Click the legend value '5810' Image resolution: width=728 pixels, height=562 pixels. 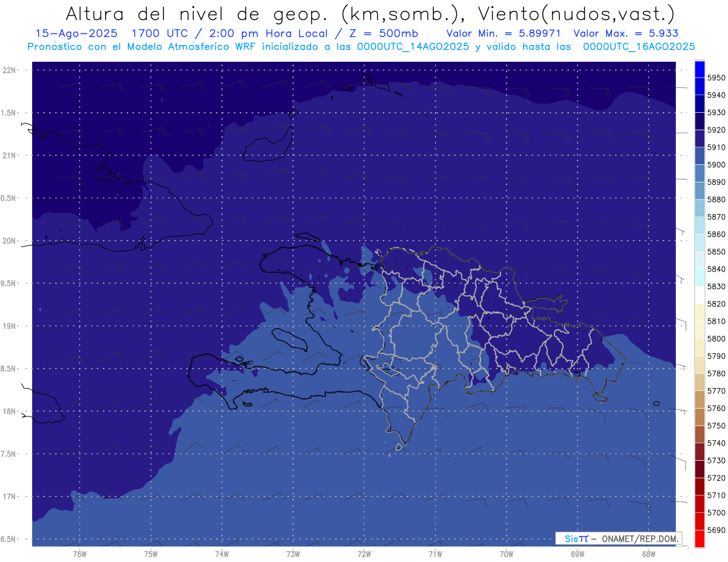point(716,321)
